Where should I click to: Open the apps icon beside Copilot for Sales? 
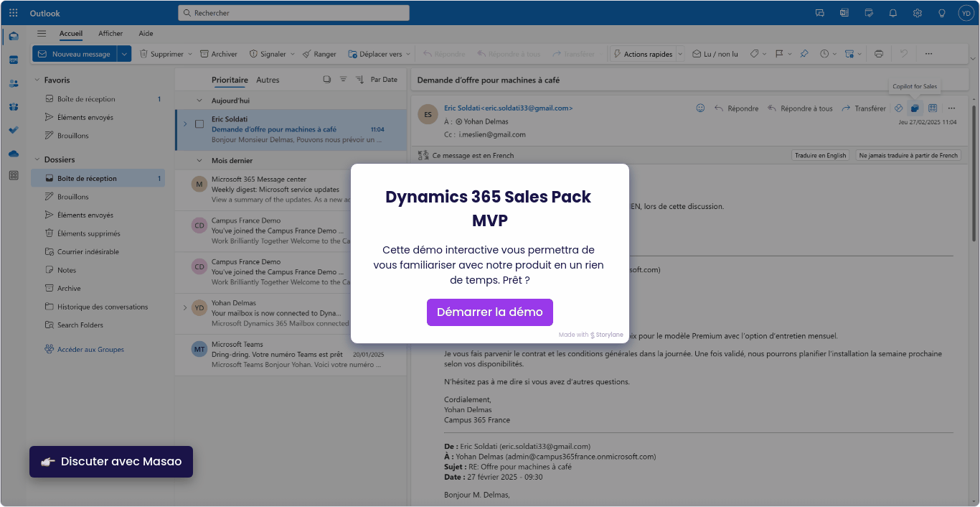pos(933,108)
